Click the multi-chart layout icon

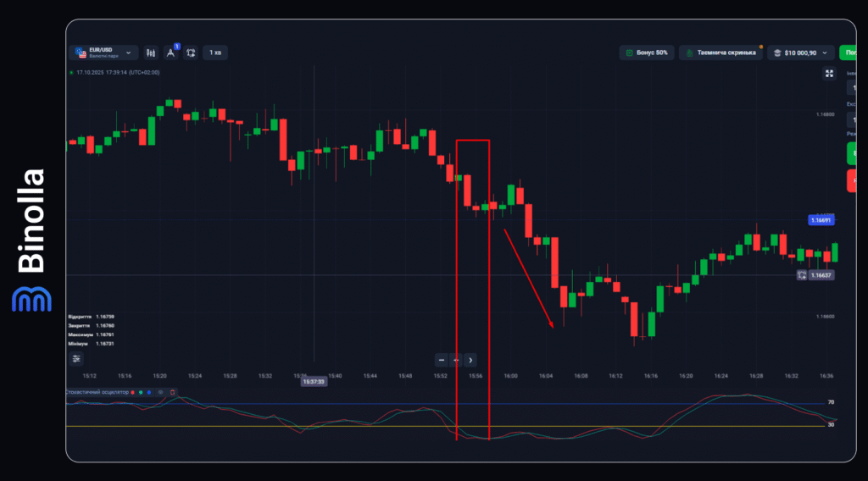[x=191, y=53]
